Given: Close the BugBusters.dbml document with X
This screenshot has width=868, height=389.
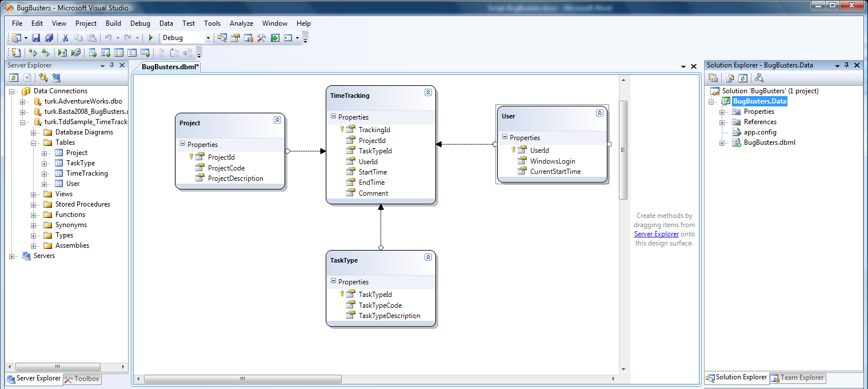Looking at the screenshot, I should tap(694, 67).
